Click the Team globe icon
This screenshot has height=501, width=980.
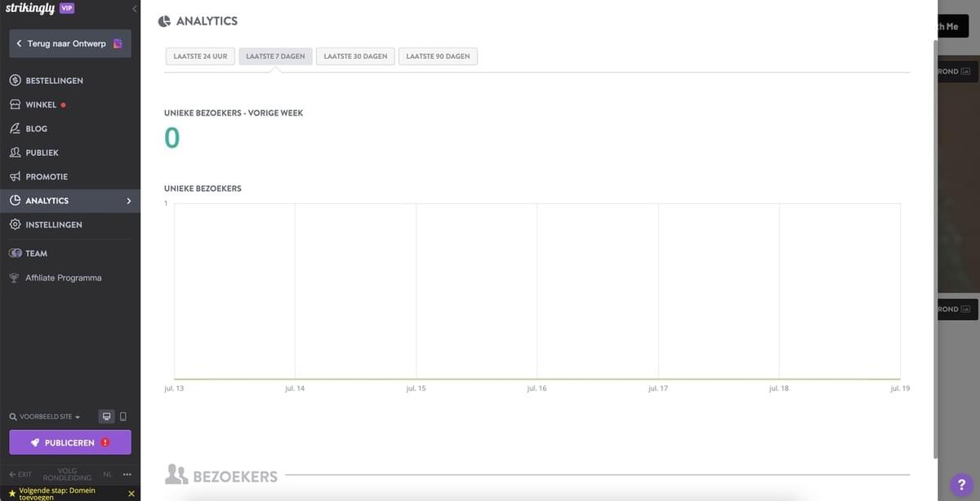tap(16, 253)
